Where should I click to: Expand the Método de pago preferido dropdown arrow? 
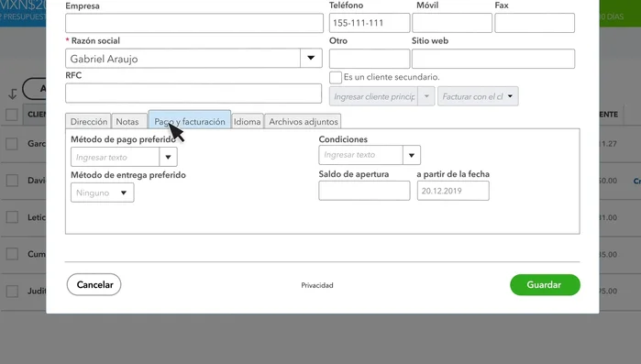pos(168,157)
